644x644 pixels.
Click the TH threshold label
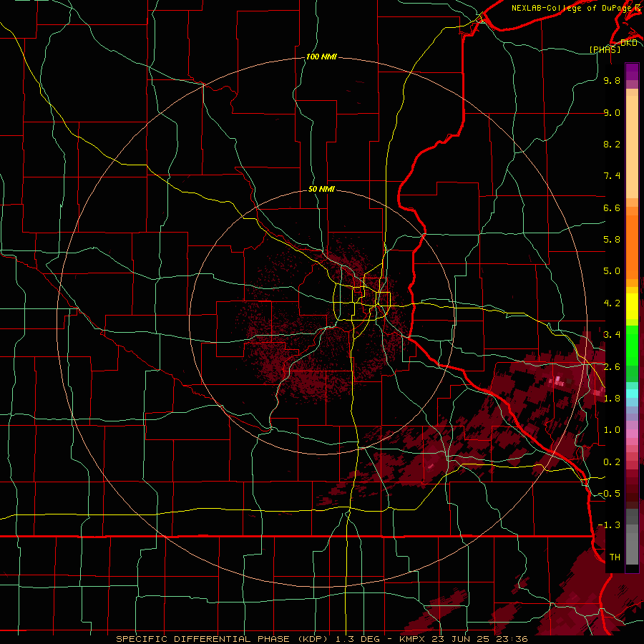[x=615, y=557]
